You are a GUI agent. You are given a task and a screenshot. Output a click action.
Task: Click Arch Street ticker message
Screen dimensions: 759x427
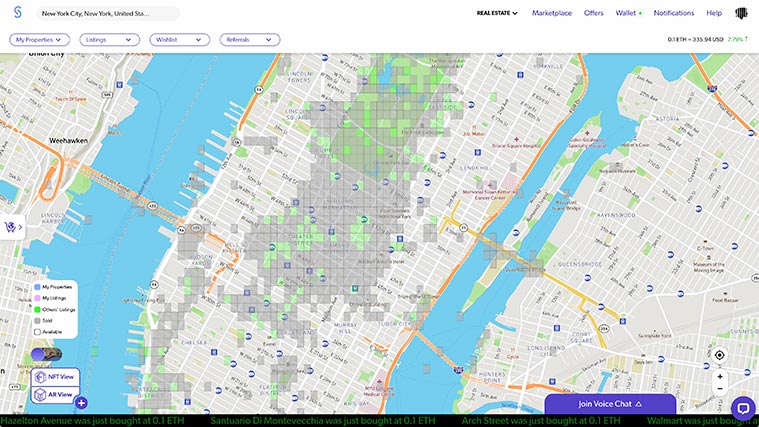coord(541,421)
